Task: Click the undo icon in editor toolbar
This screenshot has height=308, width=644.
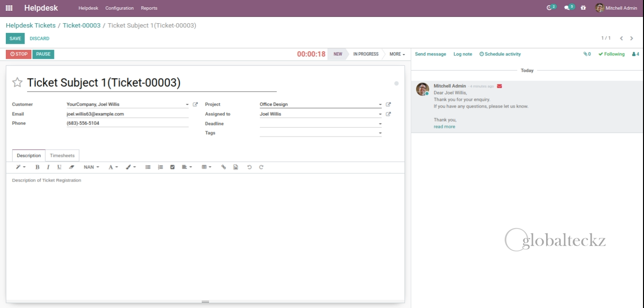Action: point(249,167)
